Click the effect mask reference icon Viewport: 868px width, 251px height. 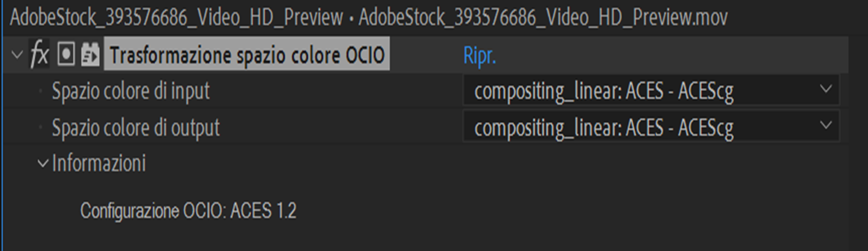[x=66, y=54]
